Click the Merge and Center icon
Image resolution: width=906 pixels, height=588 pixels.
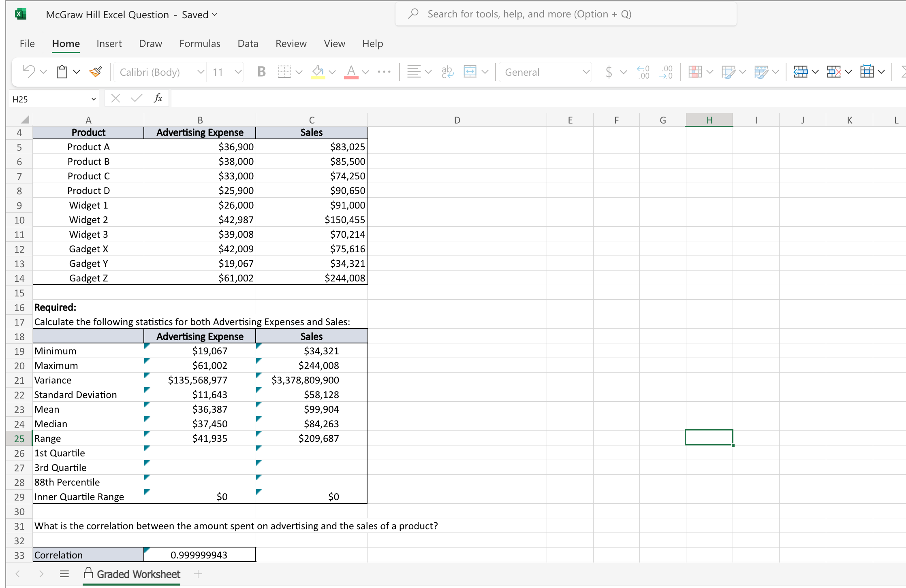click(x=470, y=72)
